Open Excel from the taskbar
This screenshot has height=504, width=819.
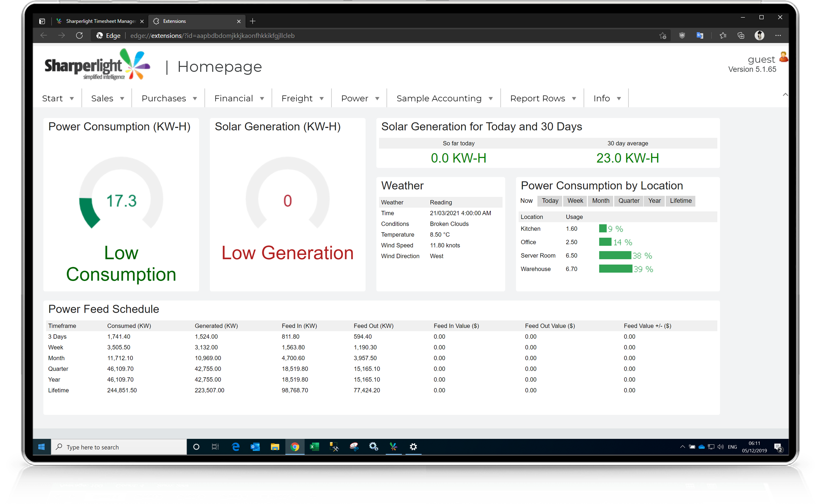click(x=314, y=447)
